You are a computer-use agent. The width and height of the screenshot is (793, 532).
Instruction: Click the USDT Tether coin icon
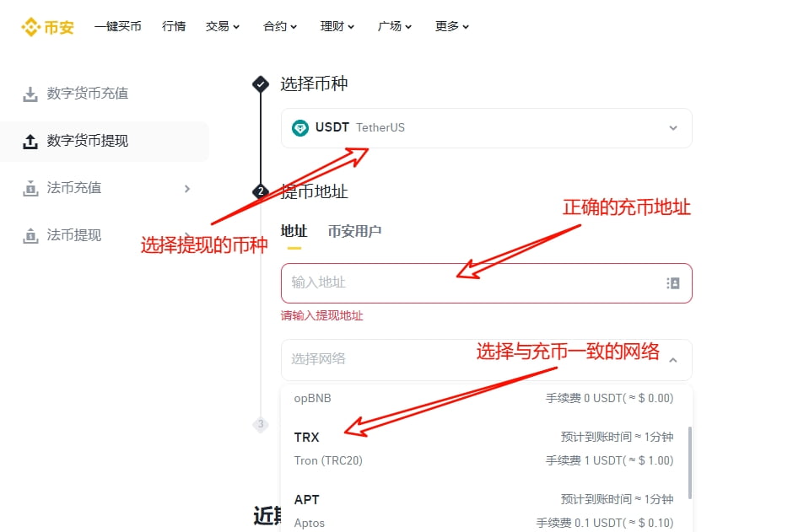(300, 128)
